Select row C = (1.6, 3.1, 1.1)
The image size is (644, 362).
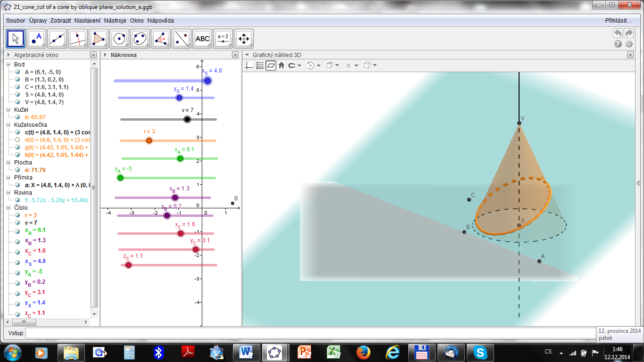[x=47, y=87]
